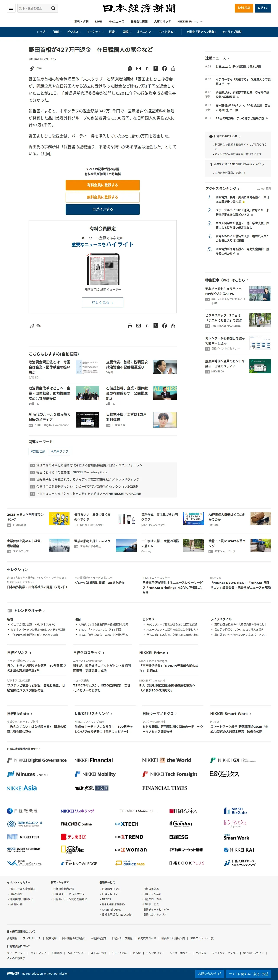Expand the もっと見る navigation dropdown
The image size is (278, 980).
(x=167, y=32)
